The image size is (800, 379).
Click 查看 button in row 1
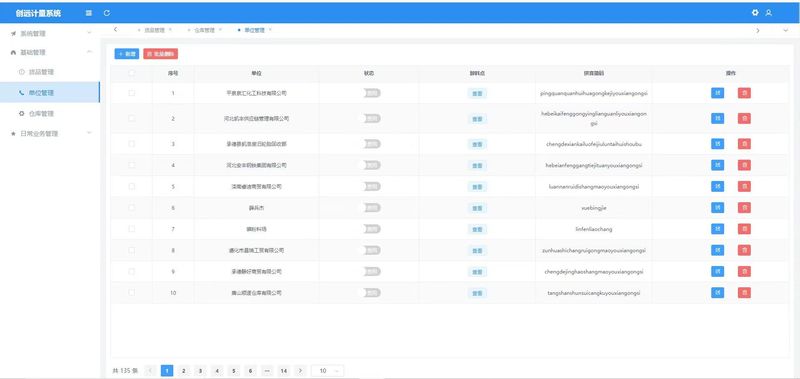[x=477, y=93]
